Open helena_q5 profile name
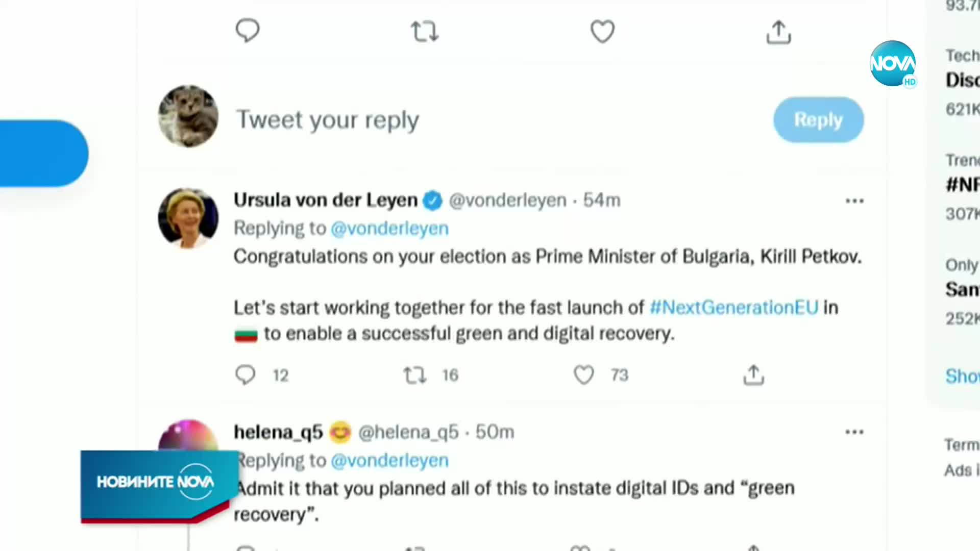 (278, 432)
